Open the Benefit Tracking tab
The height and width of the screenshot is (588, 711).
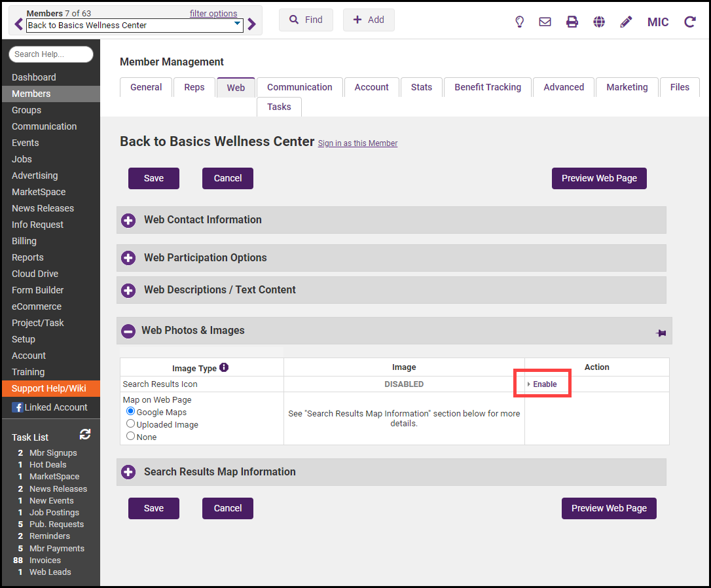[x=488, y=87]
